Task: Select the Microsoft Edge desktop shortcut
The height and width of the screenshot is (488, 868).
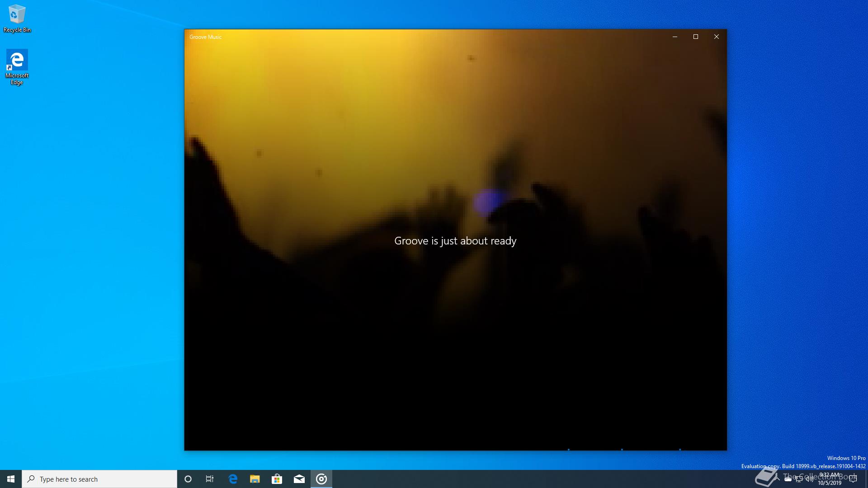Action: pos(17,67)
